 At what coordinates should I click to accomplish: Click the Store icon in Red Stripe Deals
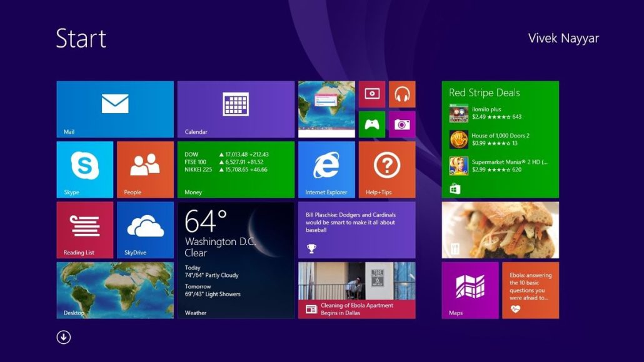coord(455,189)
